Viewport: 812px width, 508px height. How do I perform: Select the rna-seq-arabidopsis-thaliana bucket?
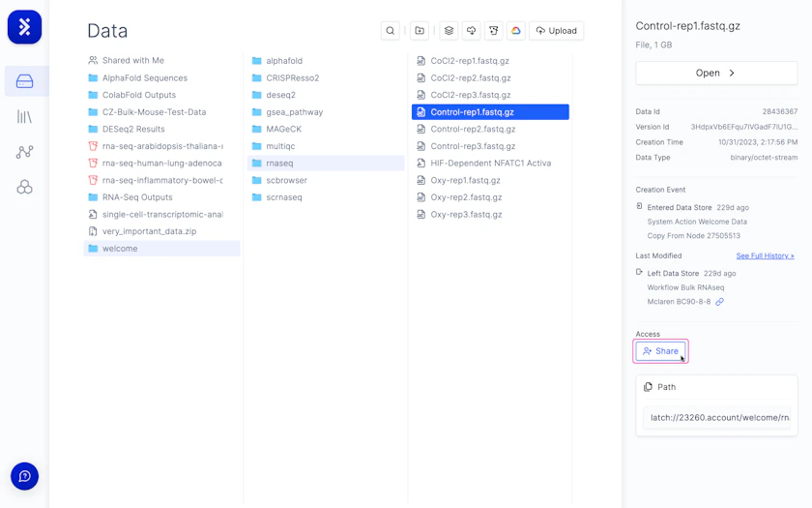[x=161, y=146]
